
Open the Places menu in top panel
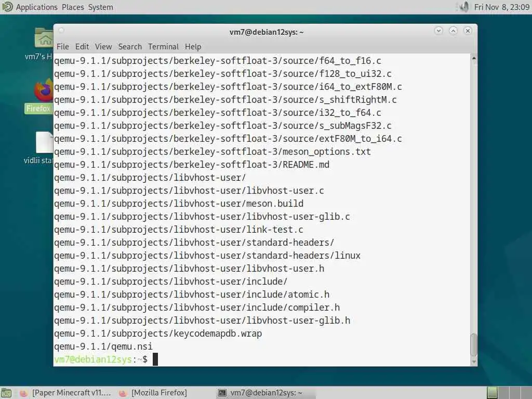[x=73, y=7]
